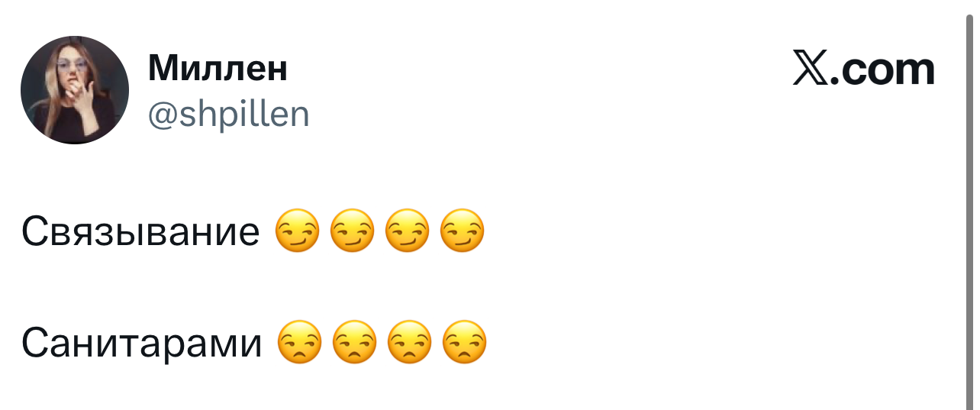This screenshot has width=980, height=410.
Task: Click the hand in the profile photo
Action: point(79,97)
